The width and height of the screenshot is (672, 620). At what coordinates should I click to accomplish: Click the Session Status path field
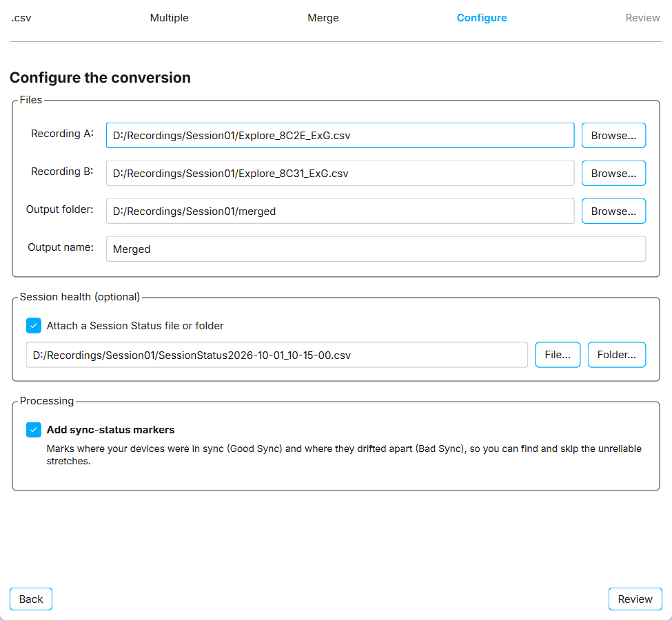(x=277, y=355)
